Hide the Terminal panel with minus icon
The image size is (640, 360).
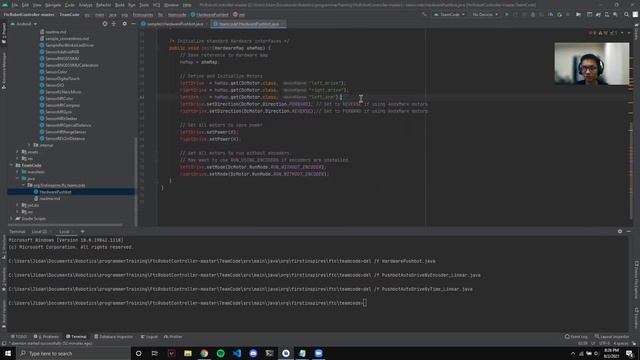629,231
